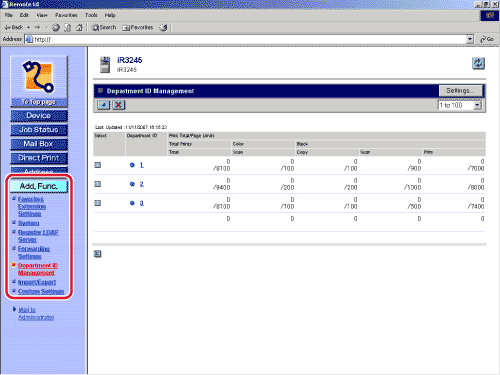Click the Mail to Administrator link
Image resolution: width=500 pixels, height=375 pixels.
[36, 314]
